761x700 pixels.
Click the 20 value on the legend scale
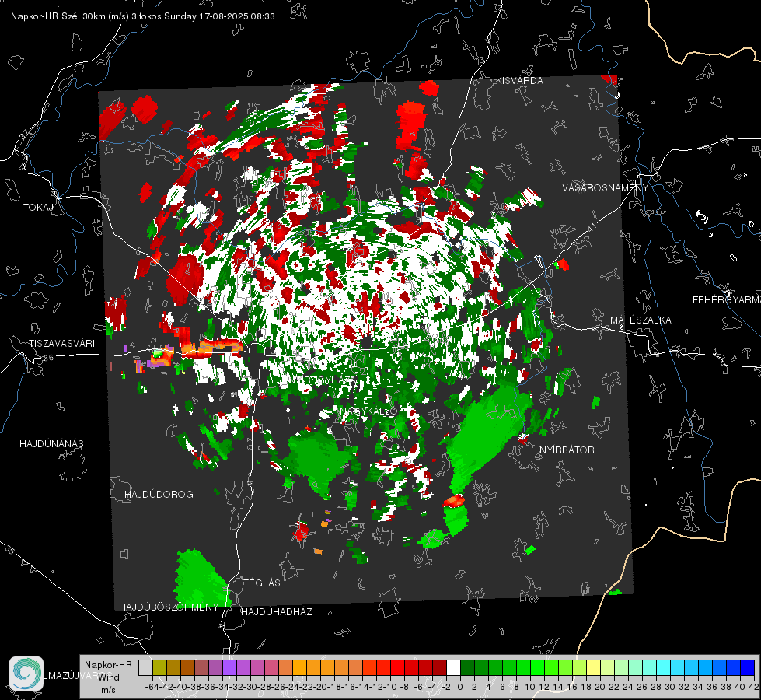point(600,687)
